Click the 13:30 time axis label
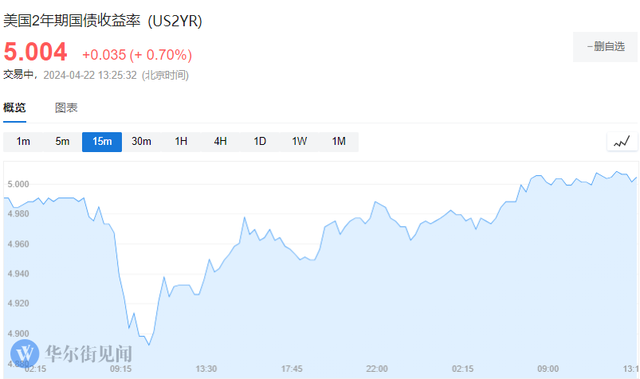 [x=206, y=369]
